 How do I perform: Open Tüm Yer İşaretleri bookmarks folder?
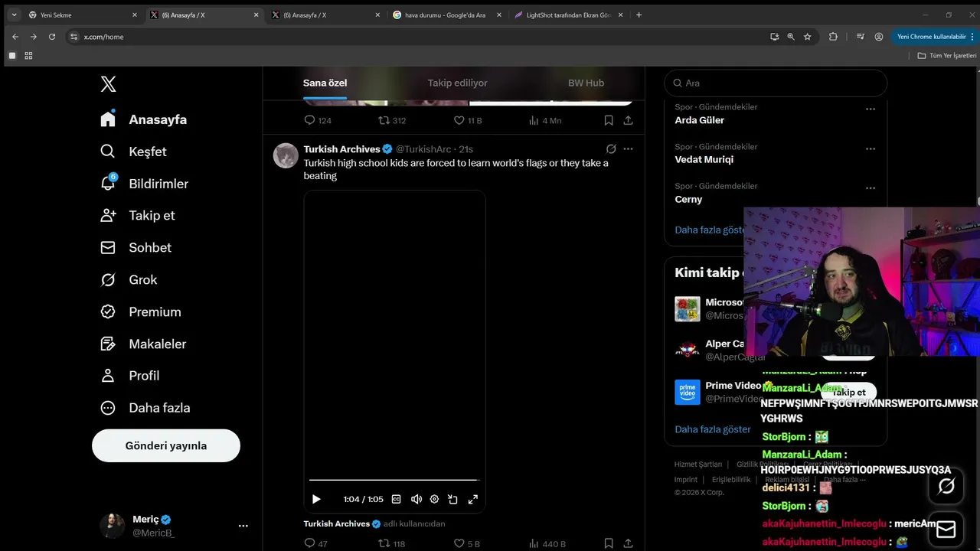[x=947, y=56]
